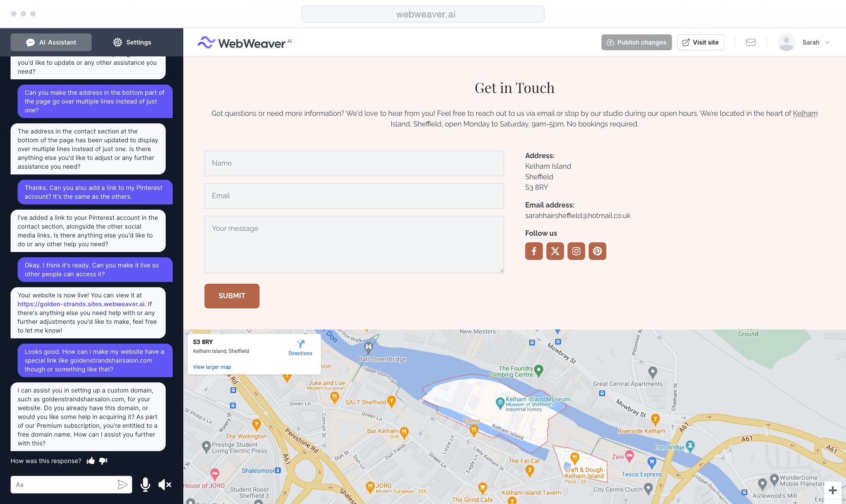Toggle the muted speaker icon
The width and height of the screenshot is (846, 504).
(x=164, y=485)
